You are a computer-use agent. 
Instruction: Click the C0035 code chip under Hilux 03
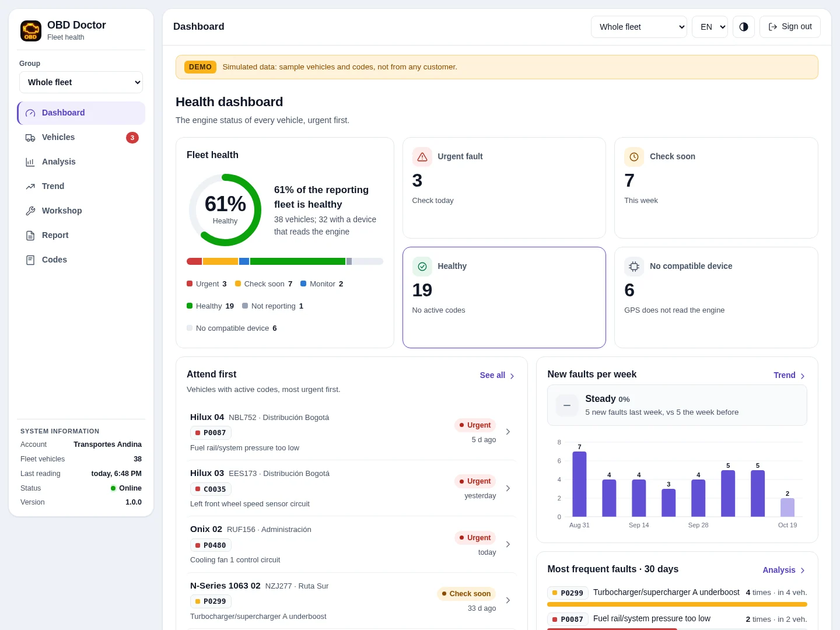[x=211, y=489]
